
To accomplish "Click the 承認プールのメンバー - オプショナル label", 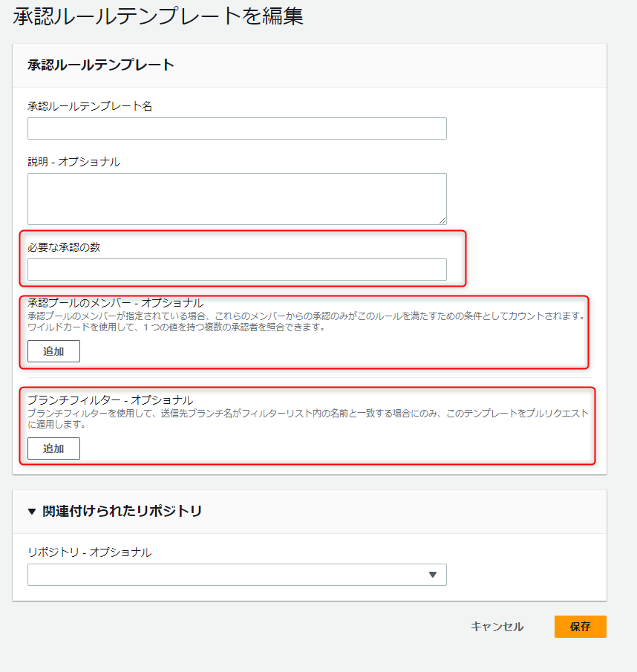I will tap(115, 302).
